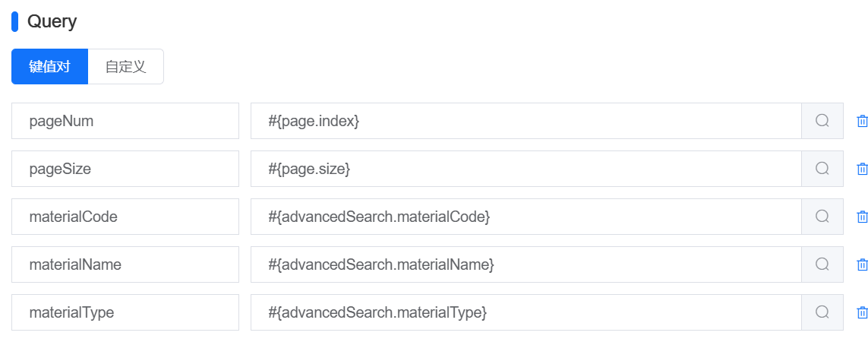Click search icon in pageNum row
The image size is (868, 342).
click(x=822, y=121)
